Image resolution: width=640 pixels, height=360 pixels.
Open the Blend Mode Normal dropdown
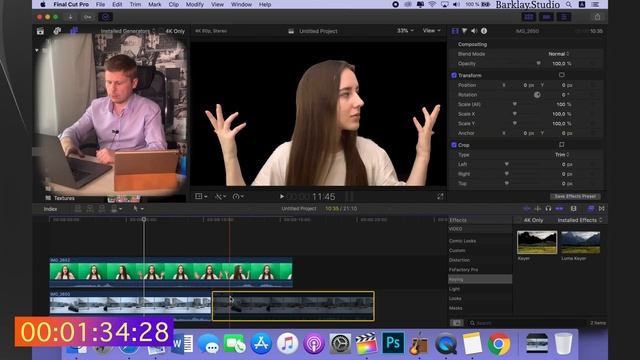pos(559,54)
